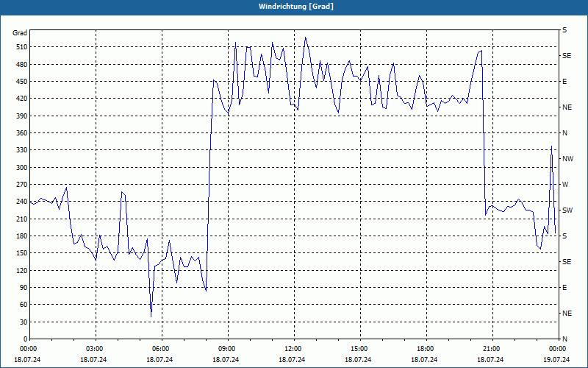Click the 12:00 x-axis time label
Image resolution: width=588 pixels, height=368 pixels.
(x=294, y=349)
